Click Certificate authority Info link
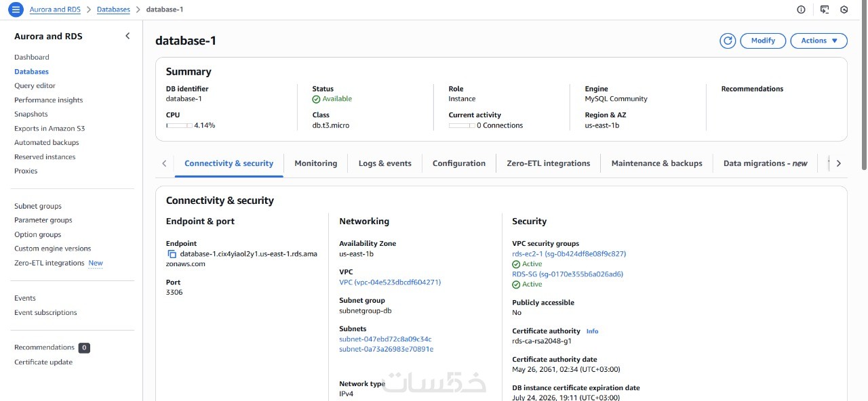This screenshot has width=868, height=401. [x=593, y=331]
